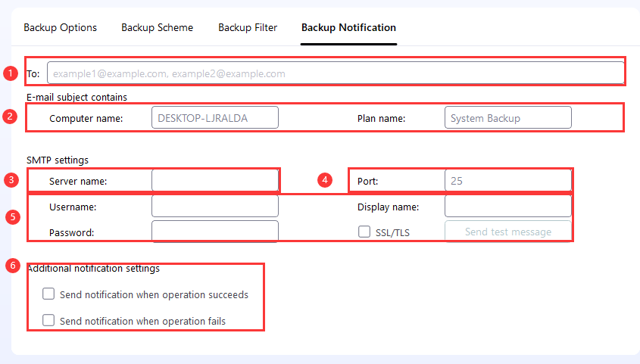Tick Send notification when operation fails
The image size is (640, 364).
[x=49, y=320]
